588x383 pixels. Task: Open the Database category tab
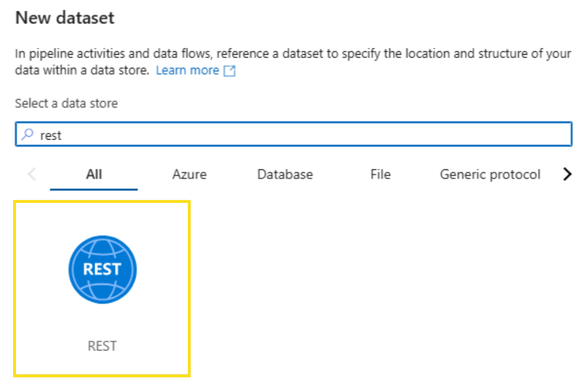point(285,174)
